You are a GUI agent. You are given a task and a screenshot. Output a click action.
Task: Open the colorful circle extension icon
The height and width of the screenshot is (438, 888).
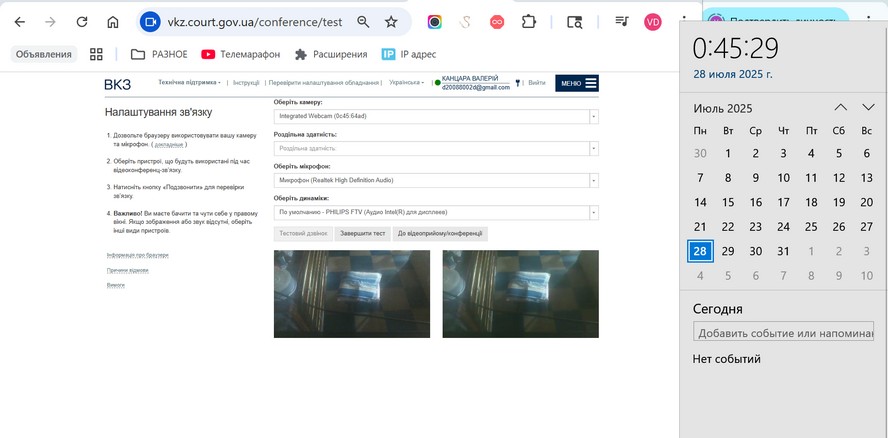434,22
